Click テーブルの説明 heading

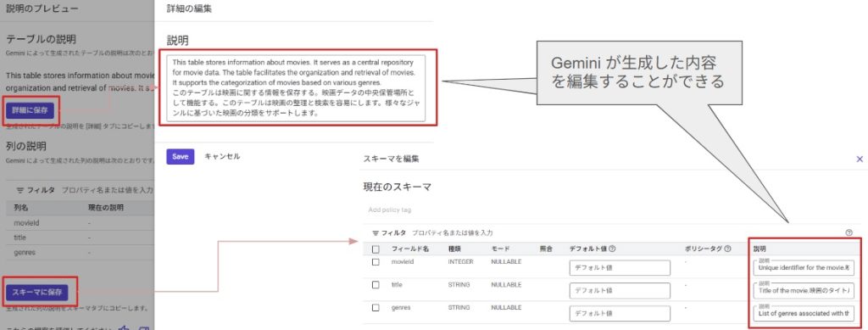coord(41,40)
